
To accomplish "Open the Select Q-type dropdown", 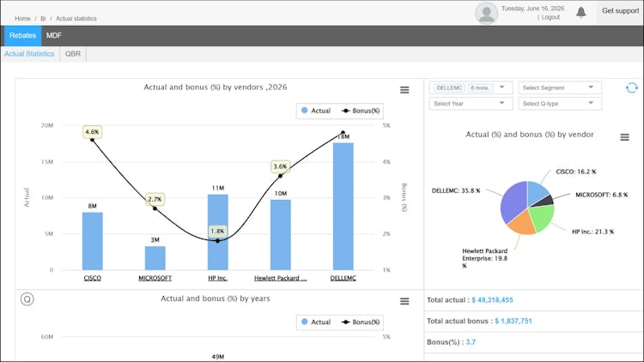I will (x=560, y=104).
